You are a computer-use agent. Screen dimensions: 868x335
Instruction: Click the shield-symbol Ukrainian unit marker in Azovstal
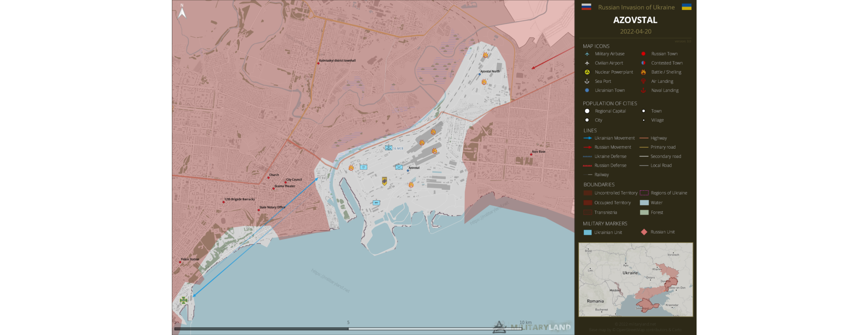click(364, 167)
